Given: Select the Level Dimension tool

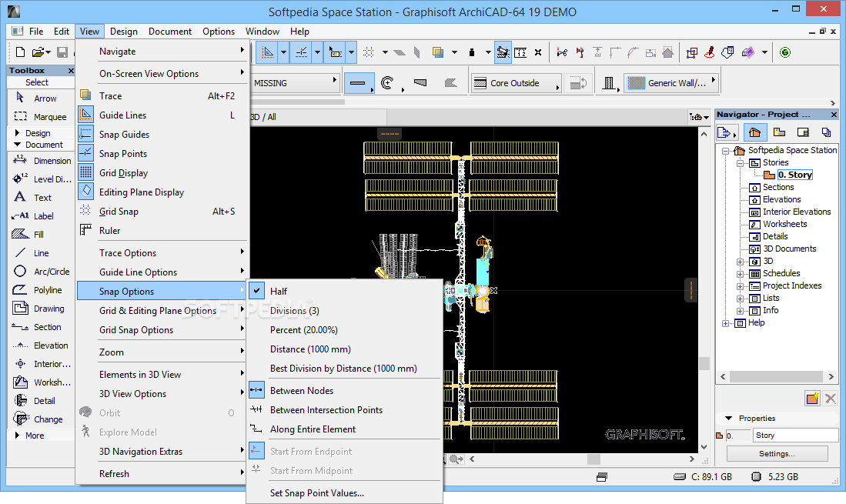Looking at the screenshot, I should click(x=41, y=179).
